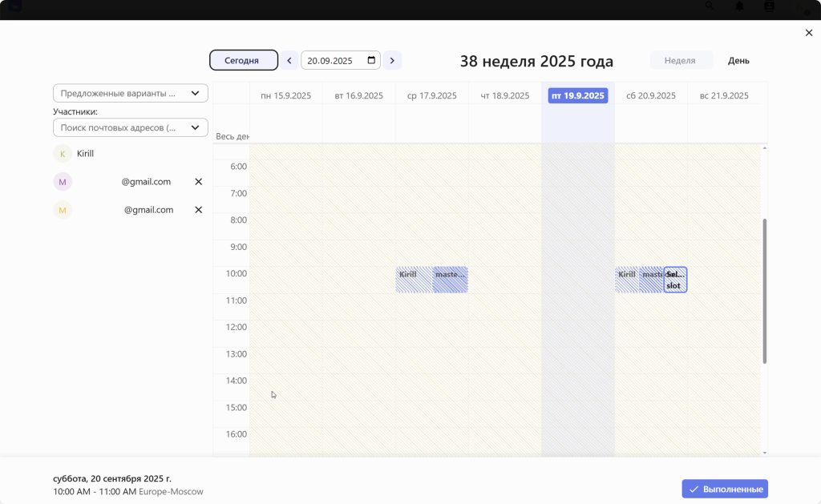The height and width of the screenshot is (504, 821).
Task: Click the сб 20.9.2025 day header
Action: [650, 95]
